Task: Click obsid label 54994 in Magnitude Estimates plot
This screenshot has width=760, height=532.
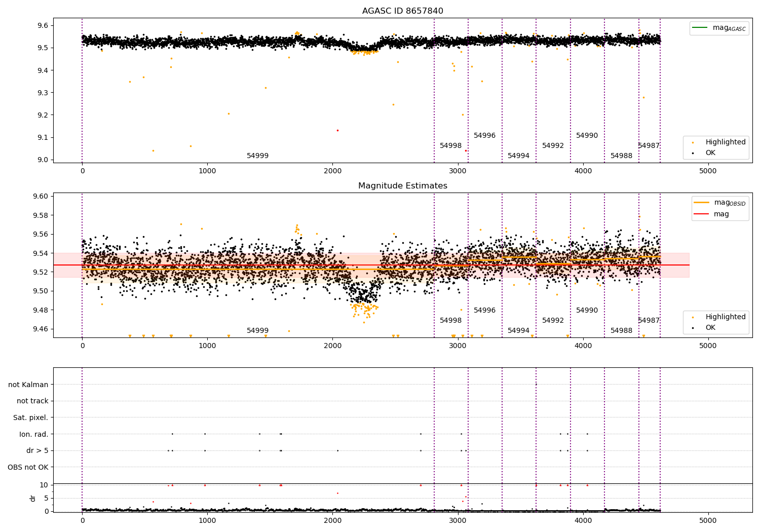Action: [x=518, y=330]
